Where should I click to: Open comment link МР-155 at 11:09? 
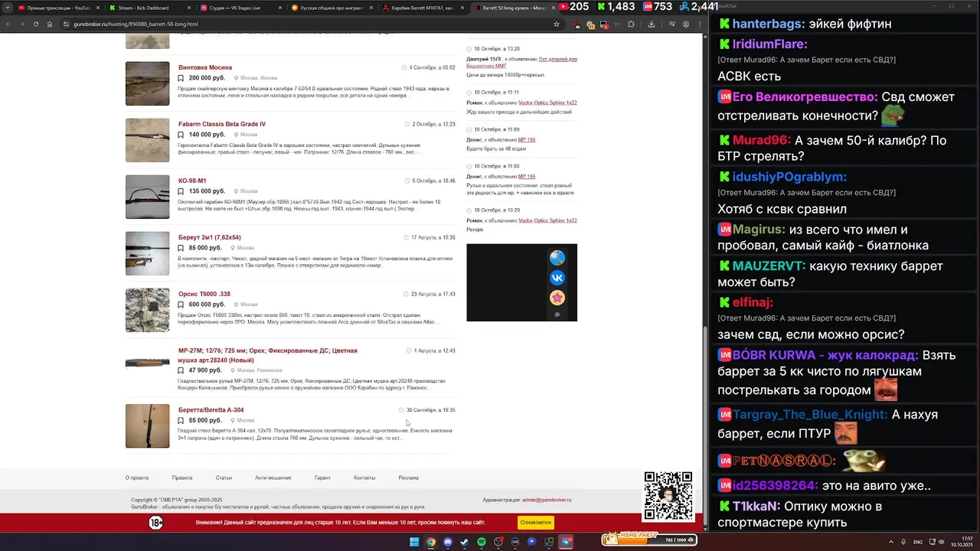click(x=527, y=140)
